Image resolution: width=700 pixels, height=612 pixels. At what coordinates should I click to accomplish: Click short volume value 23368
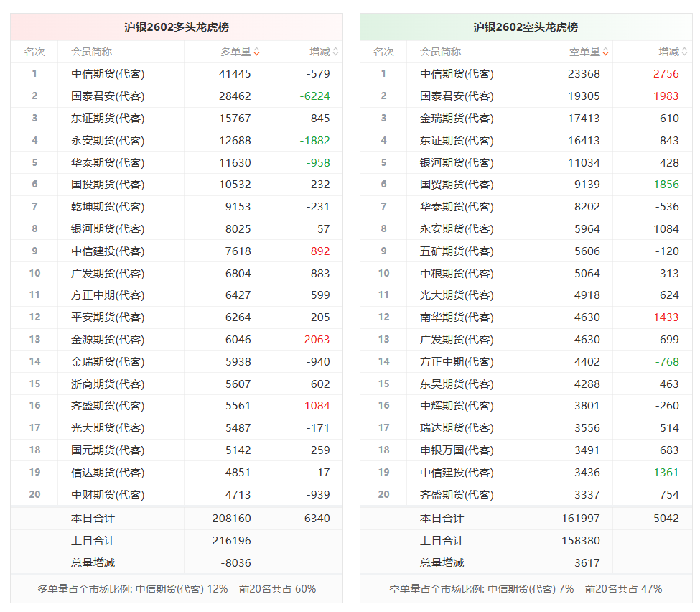(x=584, y=74)
